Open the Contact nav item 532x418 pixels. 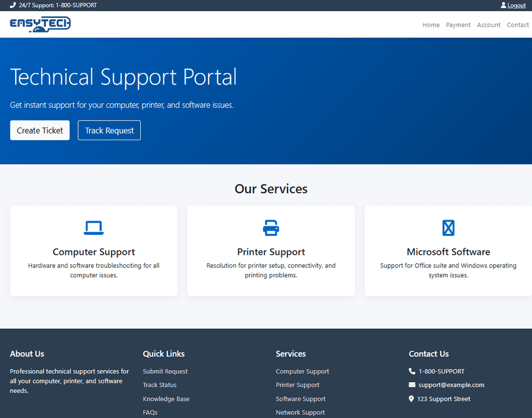pyautogui.click(x=518, y=25)
